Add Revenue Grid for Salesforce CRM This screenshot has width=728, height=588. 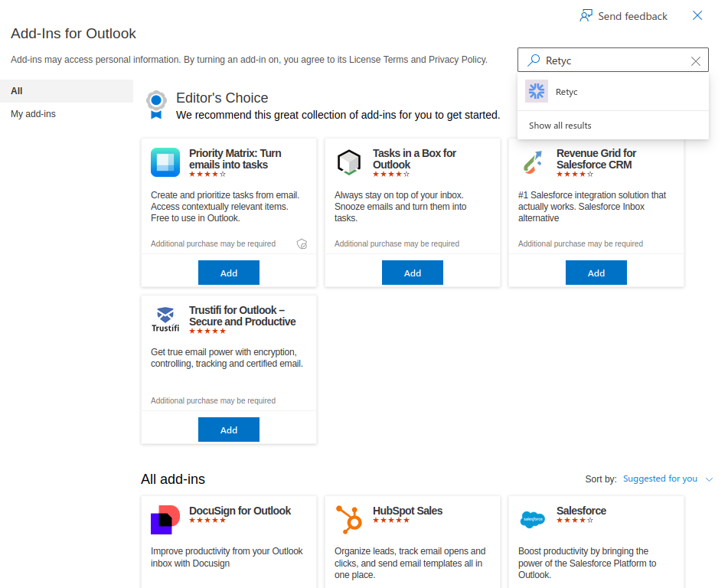click(x=596, y=273)
